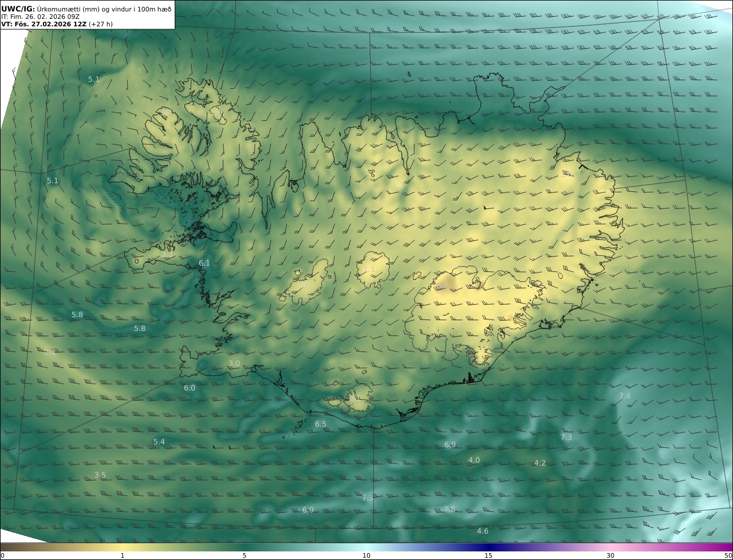Click the 4.6 value label on the map
The image size is (733, 560).
483,531
